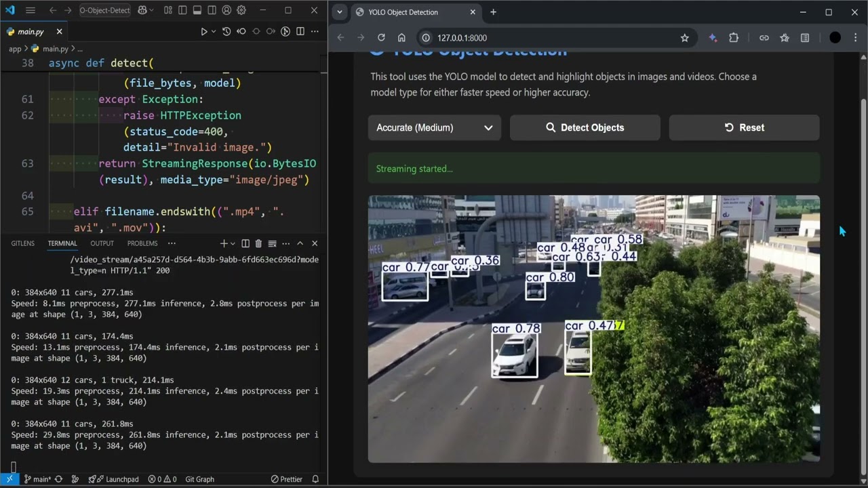The width and height of the screenshot is (868, 488).
Task: Open the VS Code Accounts icon
Action: pyautogui.click(x=226, y=10)
